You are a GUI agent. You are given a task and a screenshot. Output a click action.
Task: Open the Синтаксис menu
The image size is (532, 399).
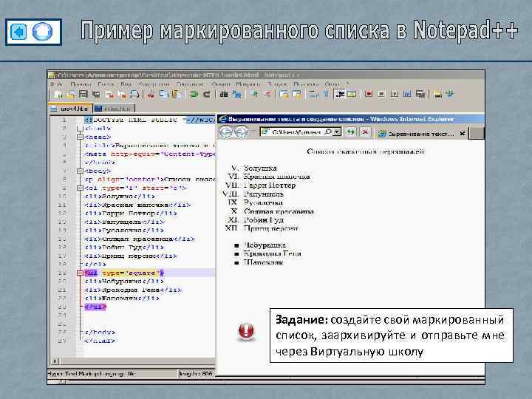190,83
